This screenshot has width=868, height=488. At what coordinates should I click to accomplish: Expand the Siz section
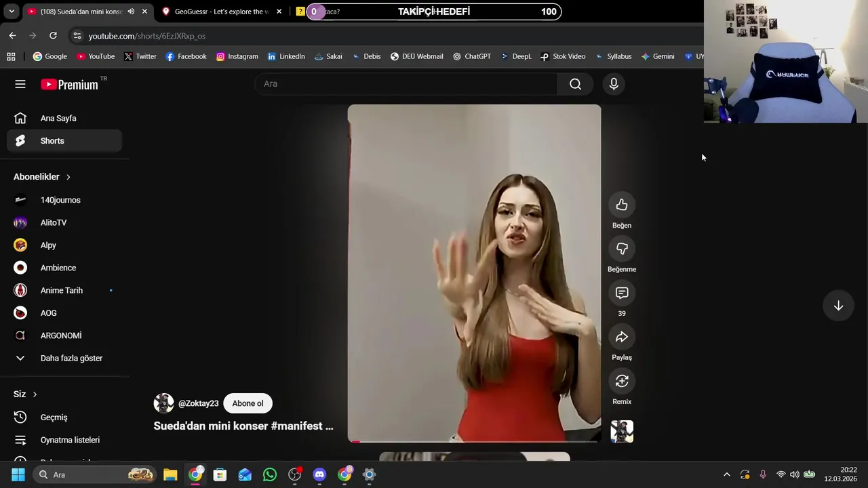[x=26, y=394]
